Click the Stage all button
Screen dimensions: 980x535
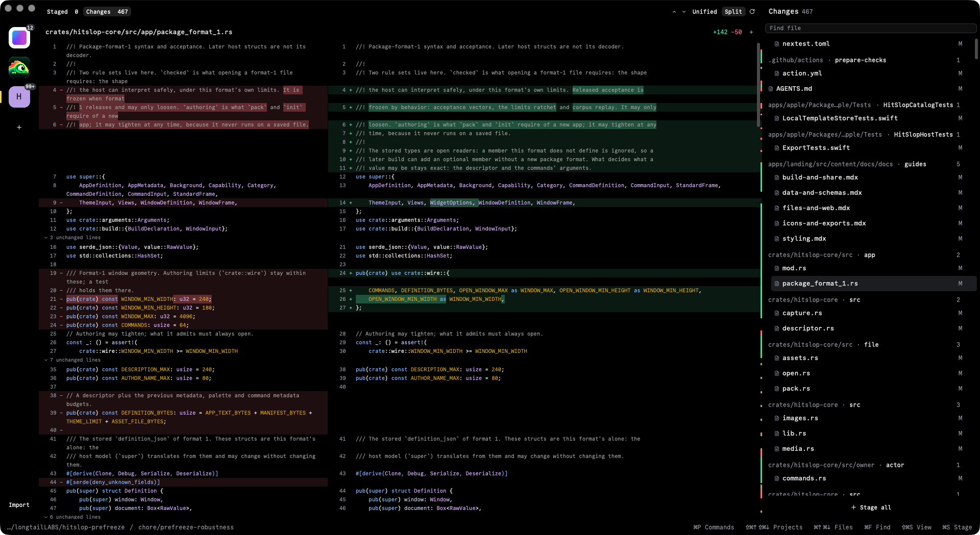(x=871, y=507)
